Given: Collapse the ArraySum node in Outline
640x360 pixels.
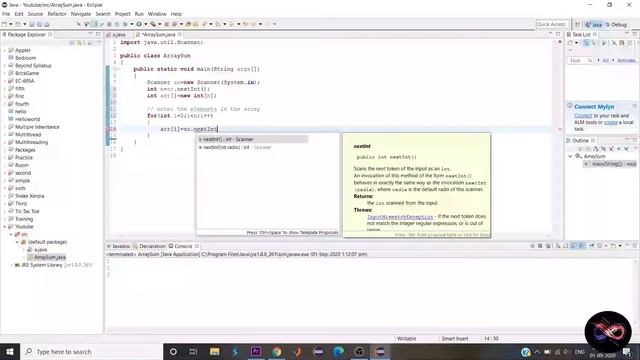Looking at the screenshot, I should [x=570, y=156].
